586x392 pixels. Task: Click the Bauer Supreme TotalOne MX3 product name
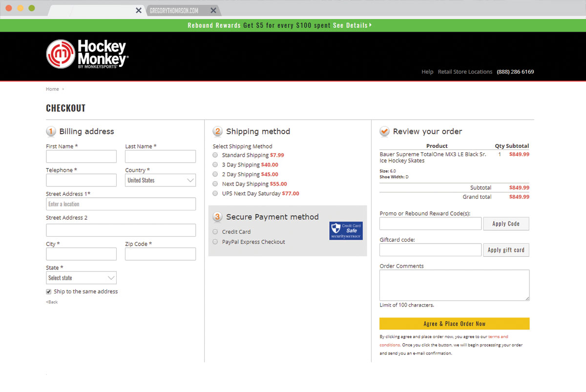click(433, 157)
